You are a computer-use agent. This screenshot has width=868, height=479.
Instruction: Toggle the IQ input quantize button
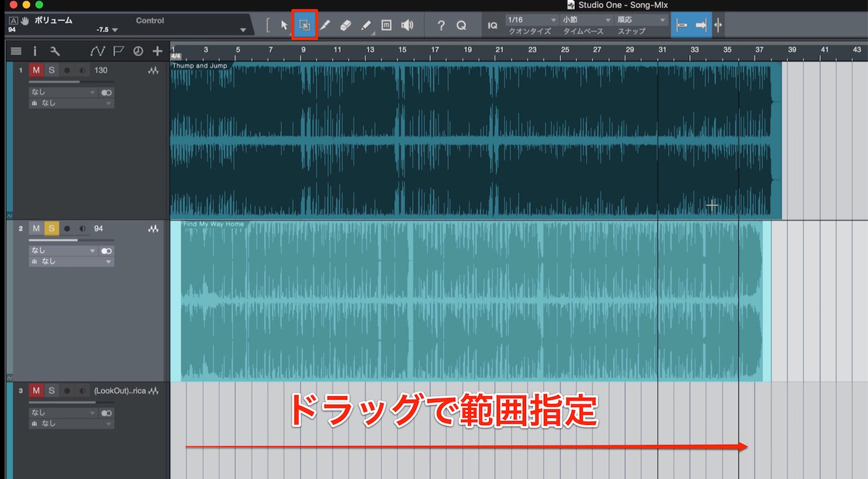point(493,25)
